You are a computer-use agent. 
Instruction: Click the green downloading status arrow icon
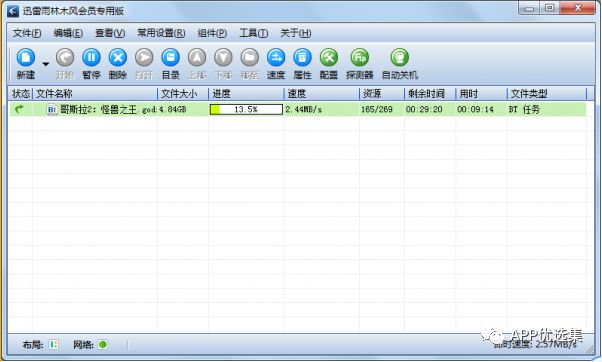point(19,109)
